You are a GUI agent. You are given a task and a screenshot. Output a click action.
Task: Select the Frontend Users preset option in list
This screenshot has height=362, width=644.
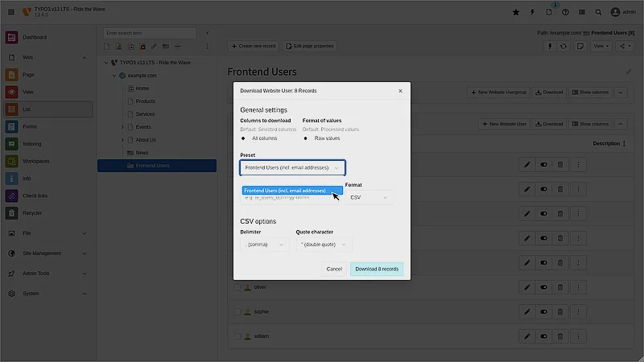(285, 191)
